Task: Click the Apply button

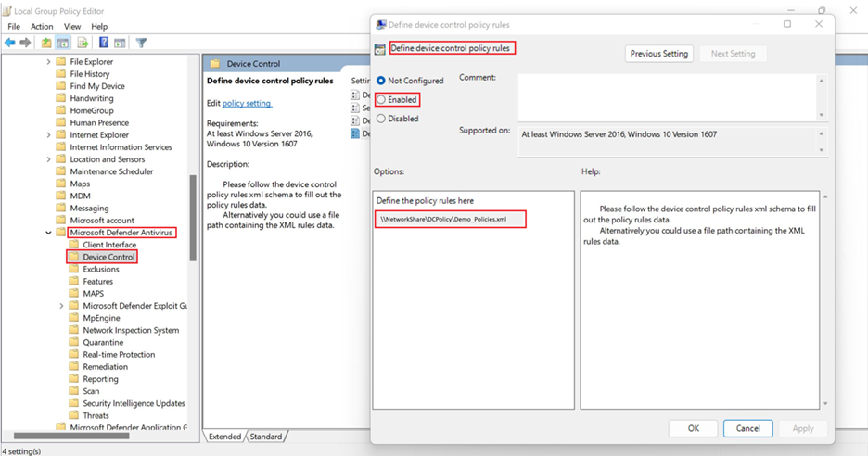Action: pos(803,428)
